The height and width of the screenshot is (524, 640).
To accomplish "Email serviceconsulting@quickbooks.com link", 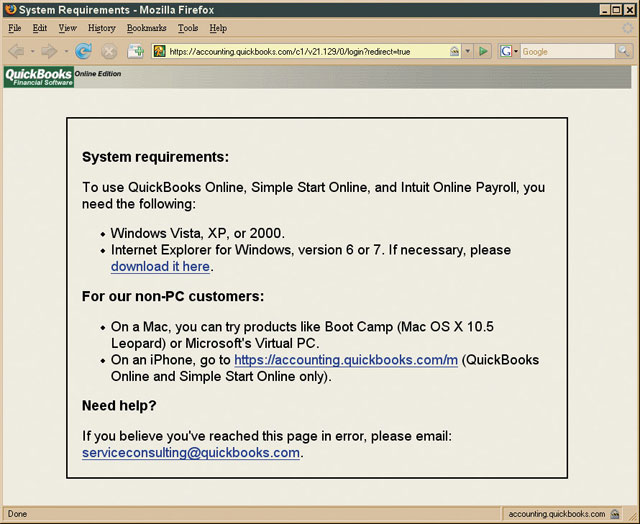I will [191, 453].
